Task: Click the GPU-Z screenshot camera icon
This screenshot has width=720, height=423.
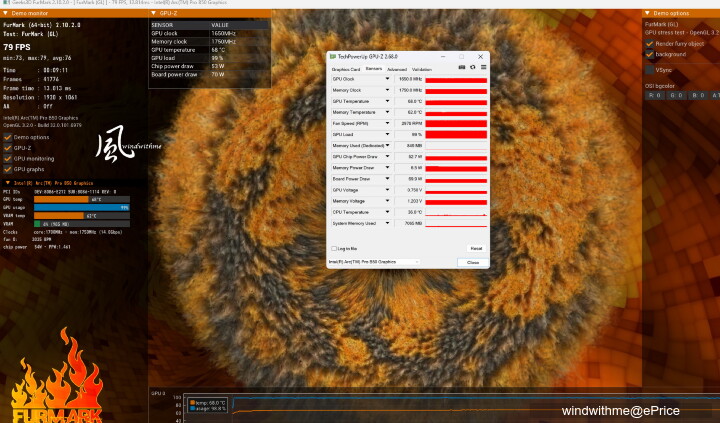Action: pos(462,68)
